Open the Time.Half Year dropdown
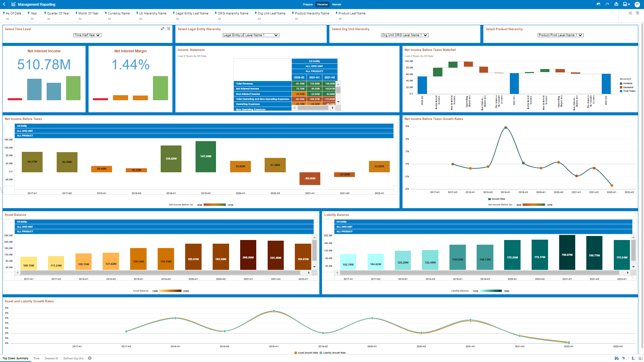644x362 pixels. pyautogui.click(x=87, y=35)
